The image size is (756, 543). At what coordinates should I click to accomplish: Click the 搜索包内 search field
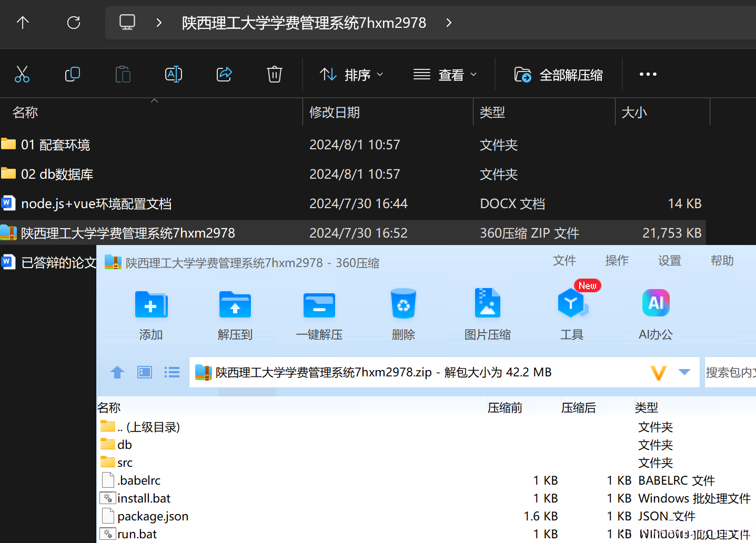(730, 372)
